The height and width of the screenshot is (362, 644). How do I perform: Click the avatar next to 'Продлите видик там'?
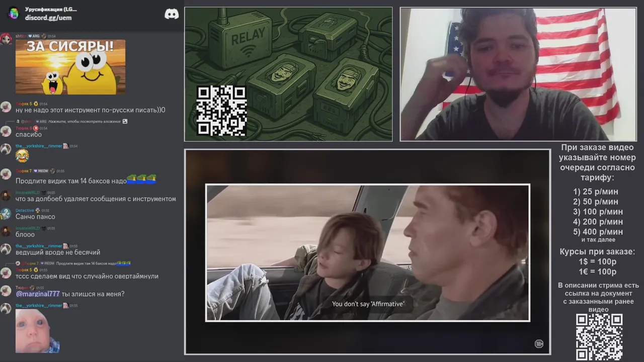point(6,174)
